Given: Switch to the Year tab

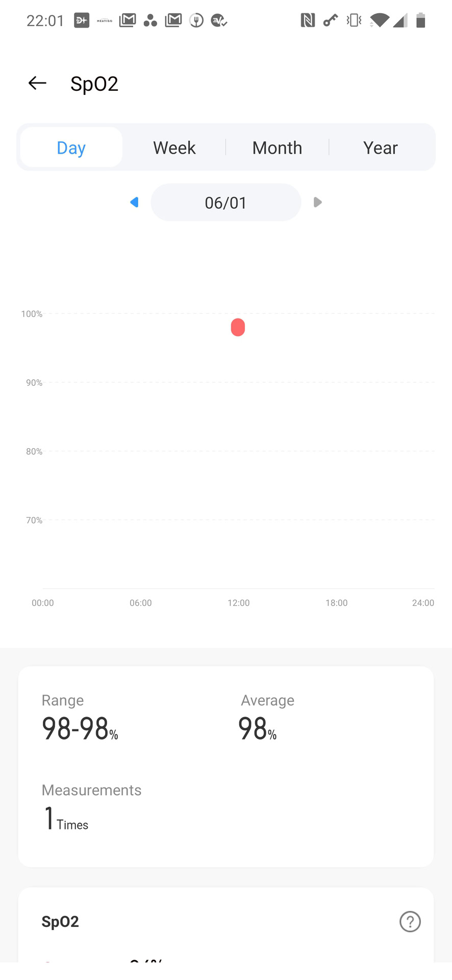Looking at the screenshot, I should pyautogui.click(x=380, y=148).
